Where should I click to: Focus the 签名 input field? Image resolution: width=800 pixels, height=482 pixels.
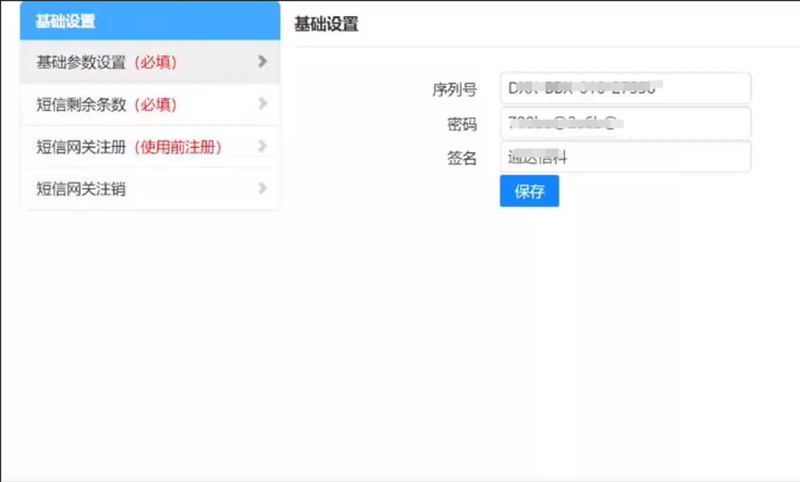[626, 157]
